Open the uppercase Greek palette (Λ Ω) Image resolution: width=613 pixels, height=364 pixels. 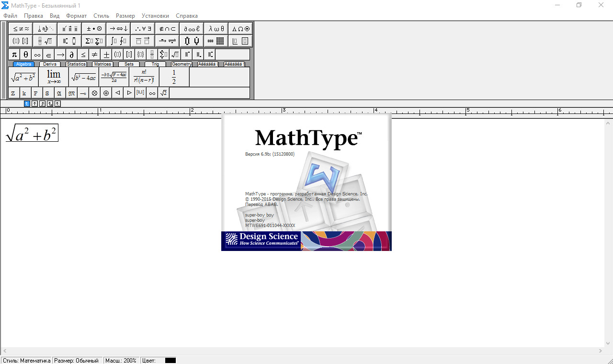coord(240,28)
